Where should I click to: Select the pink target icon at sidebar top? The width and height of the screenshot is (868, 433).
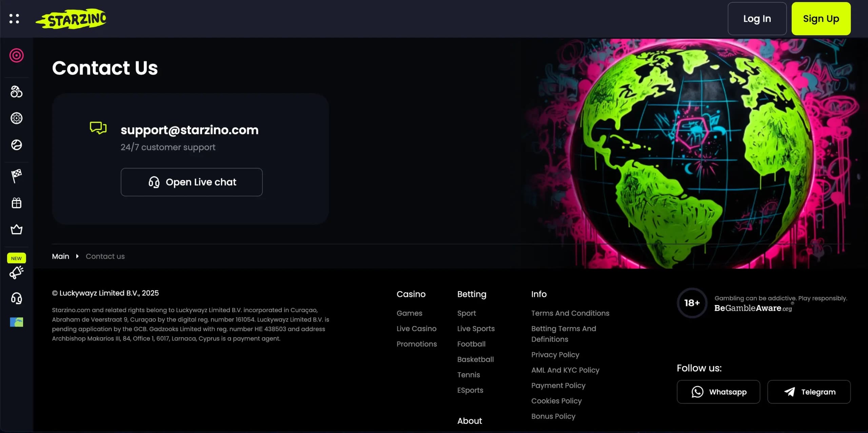[x=16, y=55]
